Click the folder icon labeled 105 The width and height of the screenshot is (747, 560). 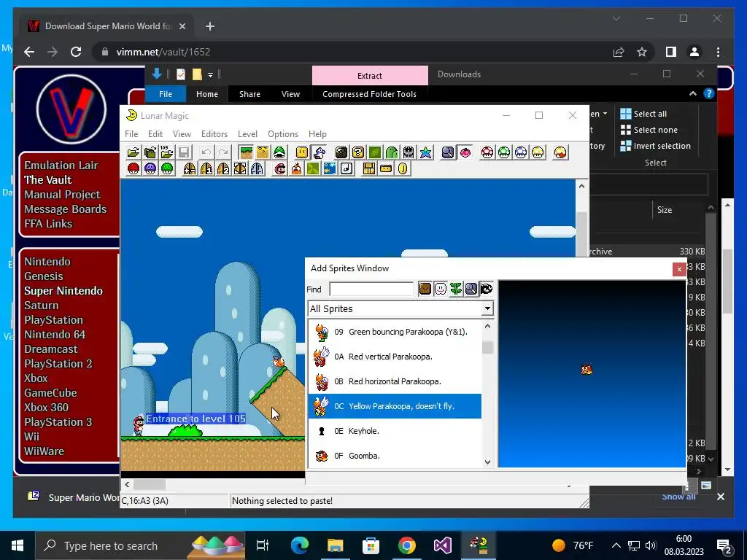tap(167, 152)
